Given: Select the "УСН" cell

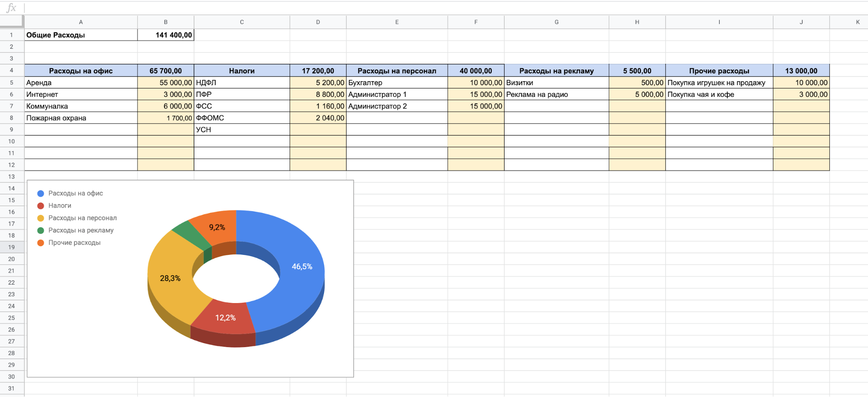Looking at the screenshot, I should click(242, 129).
